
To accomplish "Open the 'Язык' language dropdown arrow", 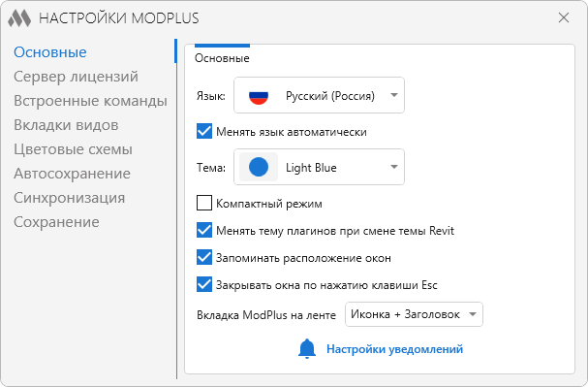I will tap(393, 95).
